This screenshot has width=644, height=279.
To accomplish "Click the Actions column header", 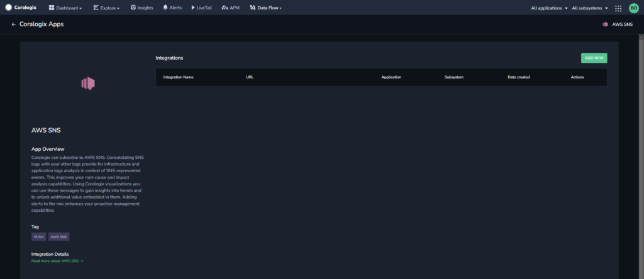I will pos(577,77).
